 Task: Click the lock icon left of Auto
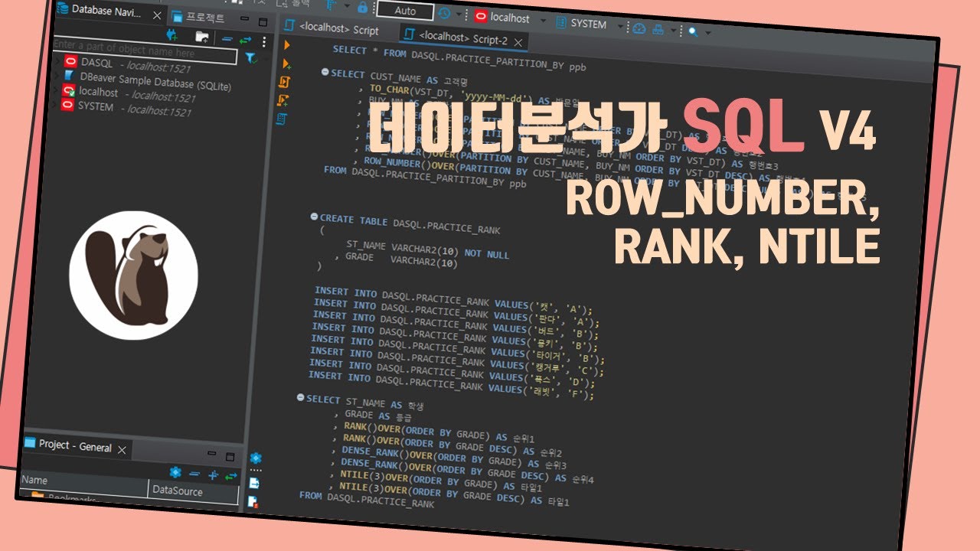[362, 7]
